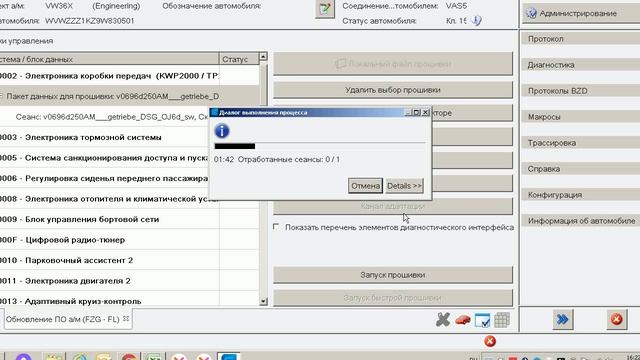Click the edit vehicle designation icon

[324, 9]
